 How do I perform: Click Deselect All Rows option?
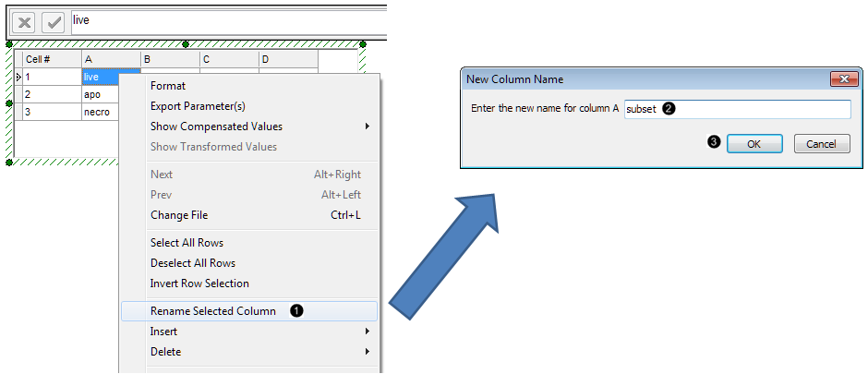[x=193, y=263]
